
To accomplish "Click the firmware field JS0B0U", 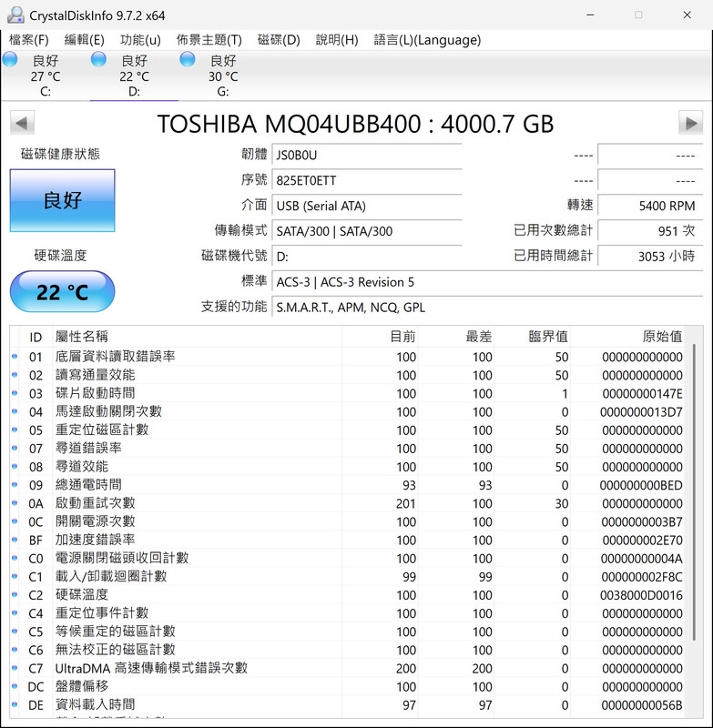I will 367,155.
